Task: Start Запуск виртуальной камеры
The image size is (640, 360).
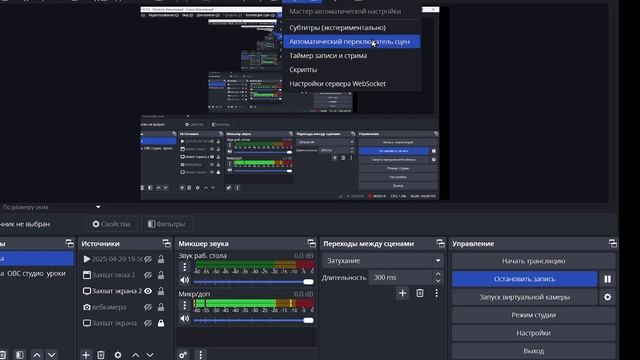Action: (x=524, y=297)
